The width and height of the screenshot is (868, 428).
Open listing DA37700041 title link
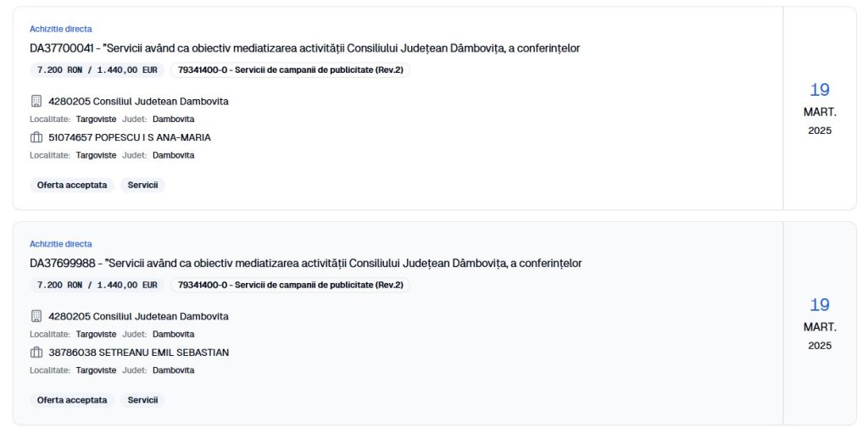[304, 48]
